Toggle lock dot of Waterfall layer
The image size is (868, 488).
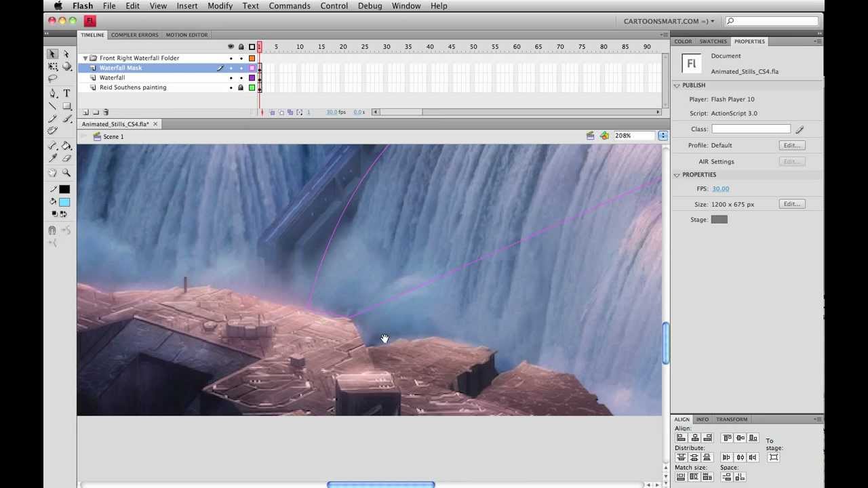pyautogui.click(x=241, y=77)
